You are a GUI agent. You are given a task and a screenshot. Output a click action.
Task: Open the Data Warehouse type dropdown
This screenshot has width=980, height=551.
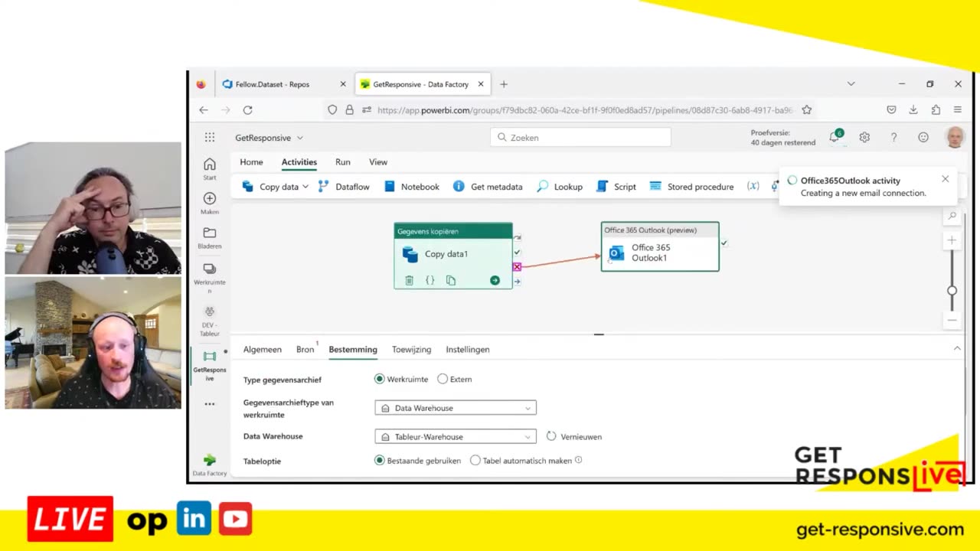(x=456, y=408)
